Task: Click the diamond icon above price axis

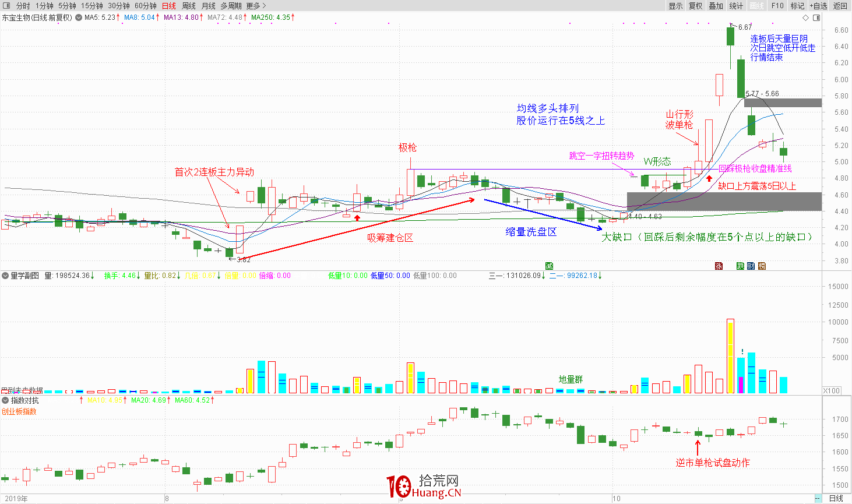Action: (x=806, y=17)
